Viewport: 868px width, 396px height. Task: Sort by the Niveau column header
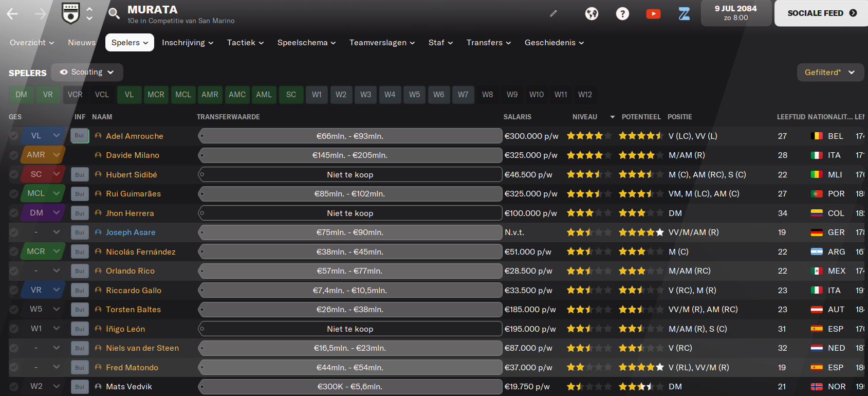click(x=585, y=117)
